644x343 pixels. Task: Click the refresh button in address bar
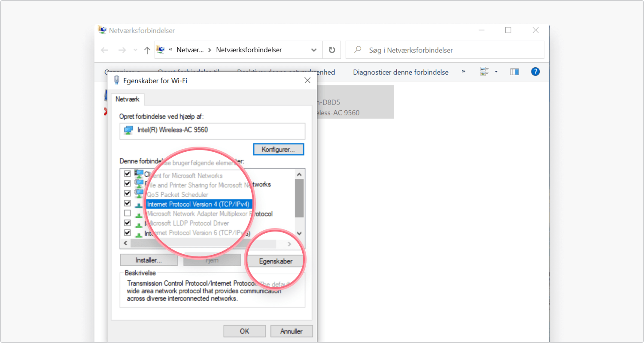point(331,50)
